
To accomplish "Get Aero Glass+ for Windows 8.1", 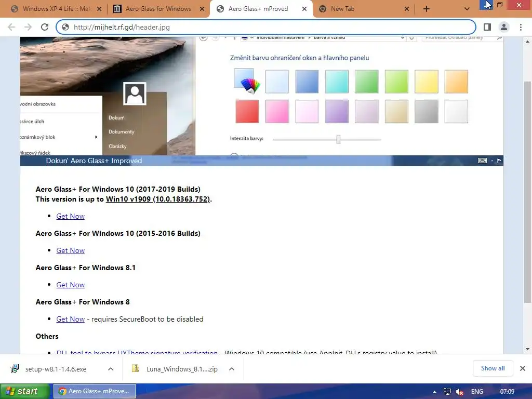I will [x=70, y=285].
